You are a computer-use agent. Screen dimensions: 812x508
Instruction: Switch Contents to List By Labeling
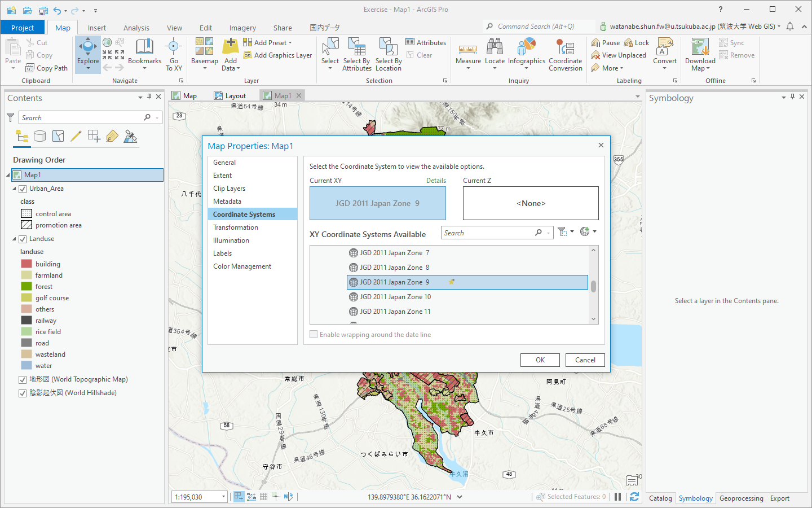112,136
